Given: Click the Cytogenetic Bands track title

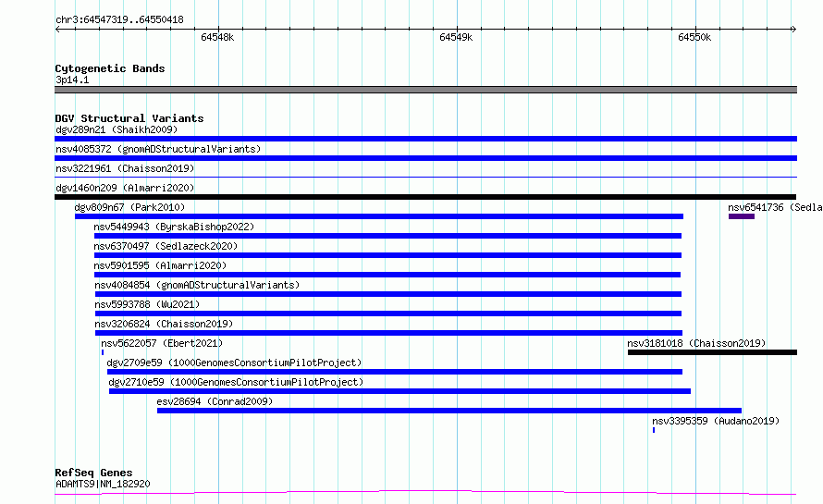Looking at the screenshot, I should pos(110,68).
